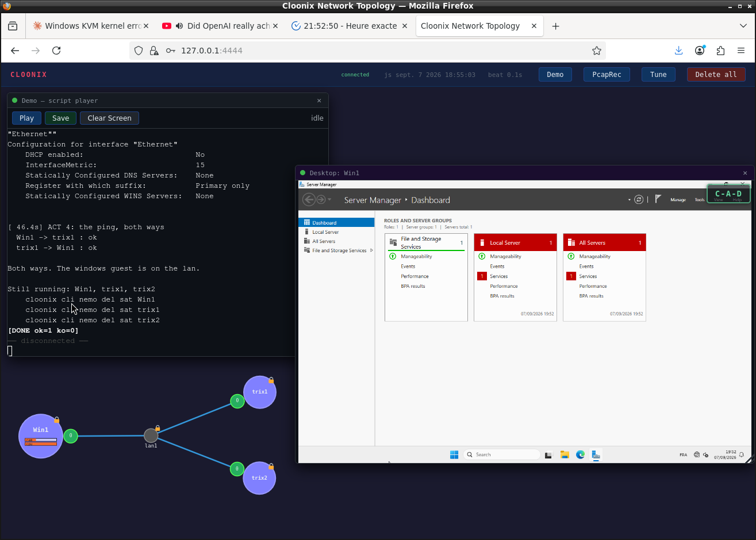Click Server Manager icon in Win1 taskbar
756x540 pixels.
pos(596,454)
